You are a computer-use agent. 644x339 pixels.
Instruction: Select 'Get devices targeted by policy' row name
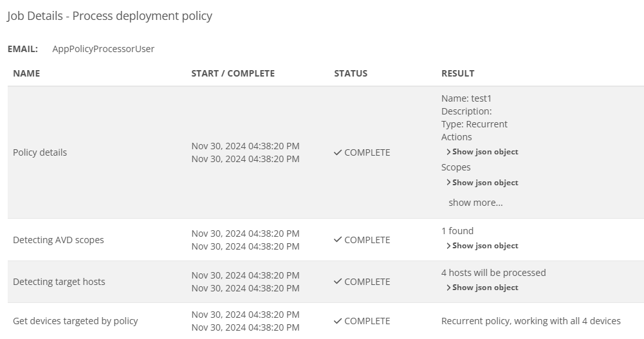click(x=75, y=321)
